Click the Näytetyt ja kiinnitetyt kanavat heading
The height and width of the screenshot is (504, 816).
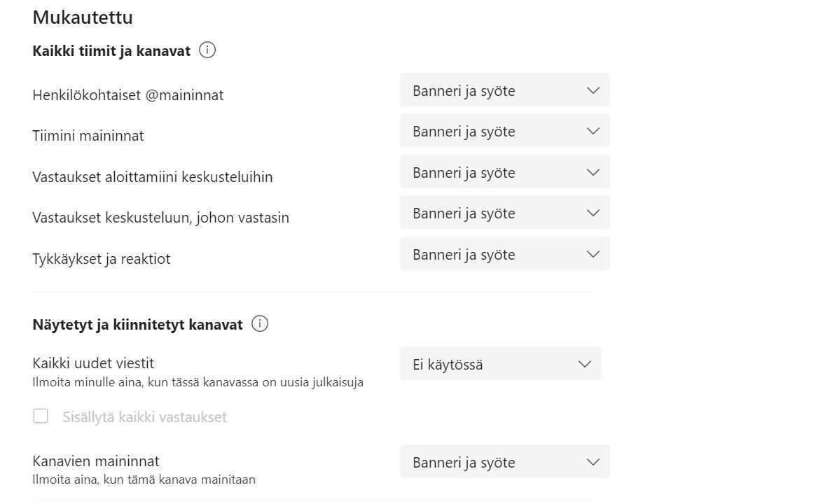pyautogui.click(x=137, y=325)
